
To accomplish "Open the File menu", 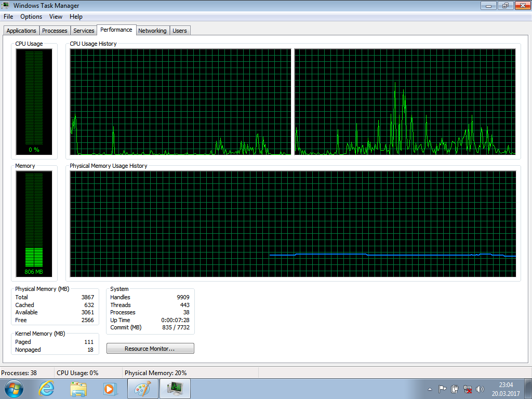I will 8,17.
